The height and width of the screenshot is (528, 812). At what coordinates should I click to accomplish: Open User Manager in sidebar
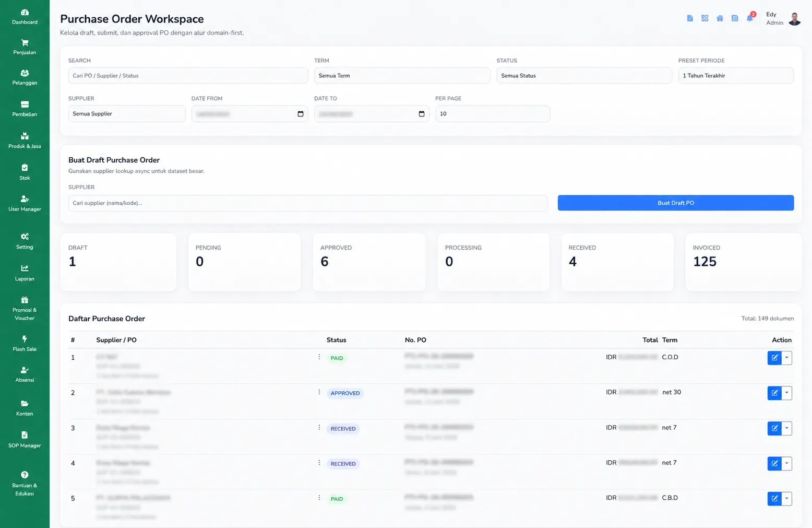(25, 204)
